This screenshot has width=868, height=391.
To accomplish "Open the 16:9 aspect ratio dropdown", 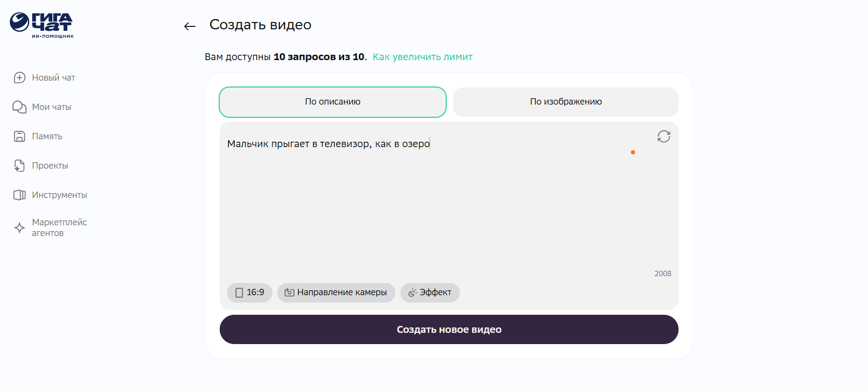I will [x=249, y=293].
